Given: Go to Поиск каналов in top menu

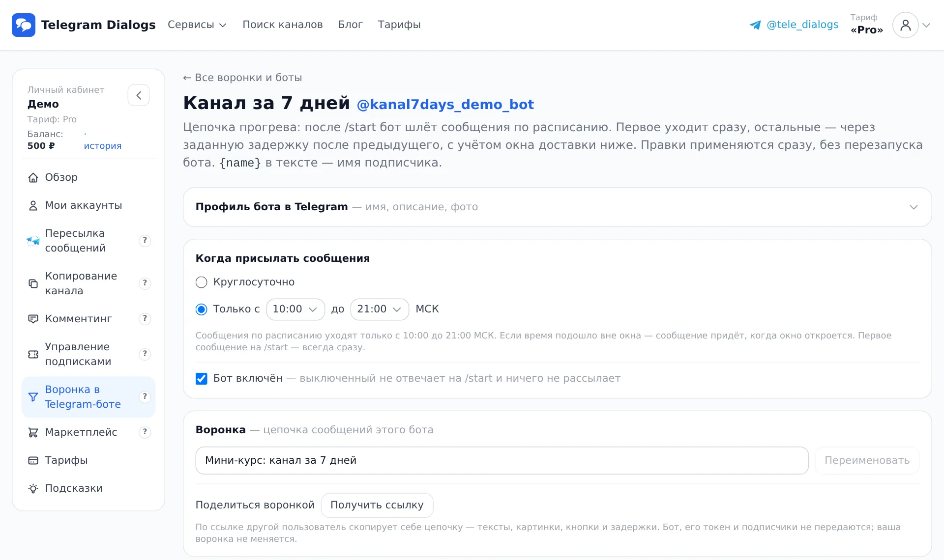Looking at the screenshot, I should point(283,25).
